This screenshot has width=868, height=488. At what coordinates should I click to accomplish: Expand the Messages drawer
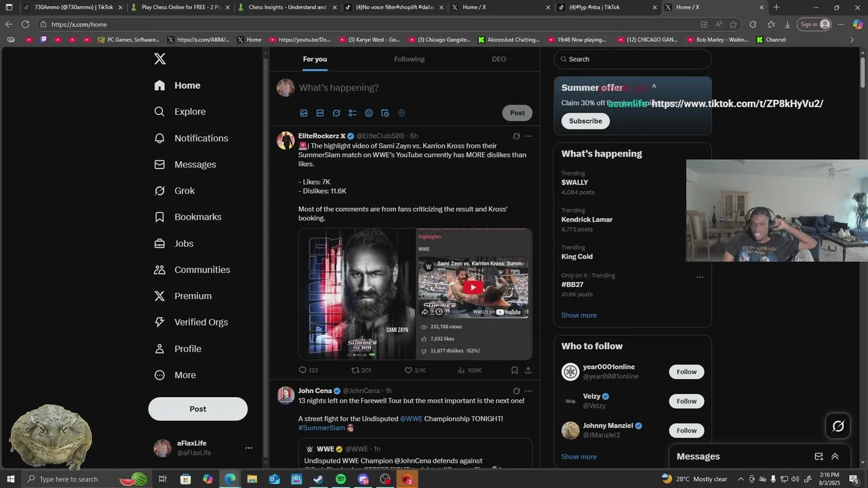coord(835,457)
